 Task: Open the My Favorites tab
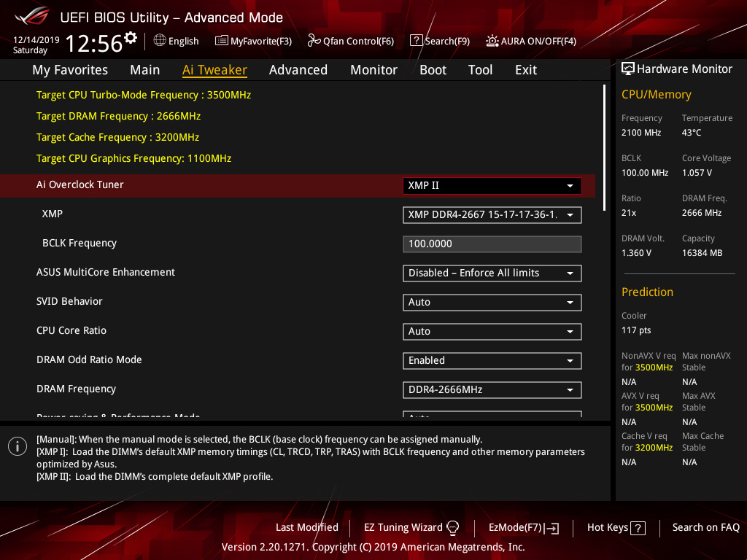(70, 70)
